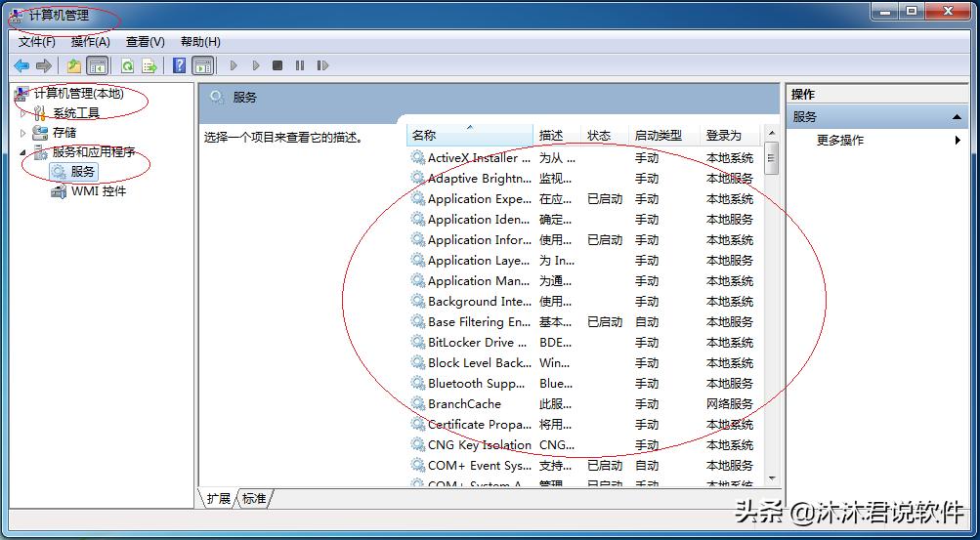Select 计算机管理(本地) root node
980x540 pixels.
(x=79, y=94)
